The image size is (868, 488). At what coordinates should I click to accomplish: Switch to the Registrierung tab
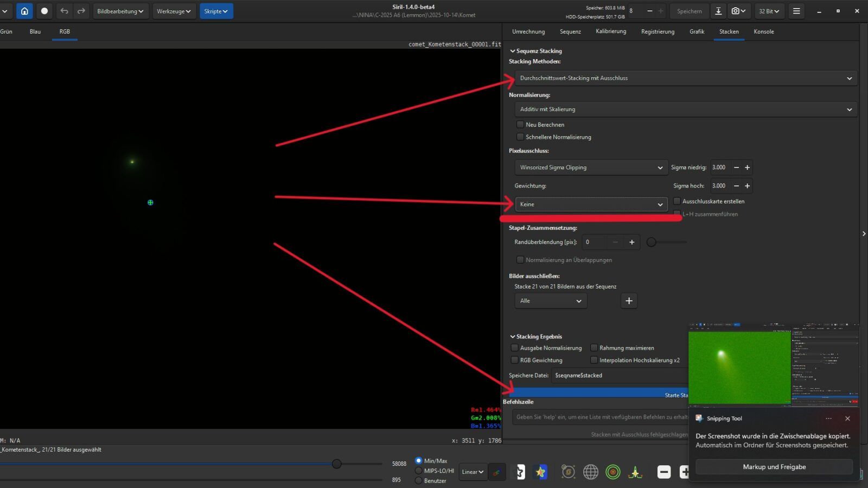tap(658, 31)
